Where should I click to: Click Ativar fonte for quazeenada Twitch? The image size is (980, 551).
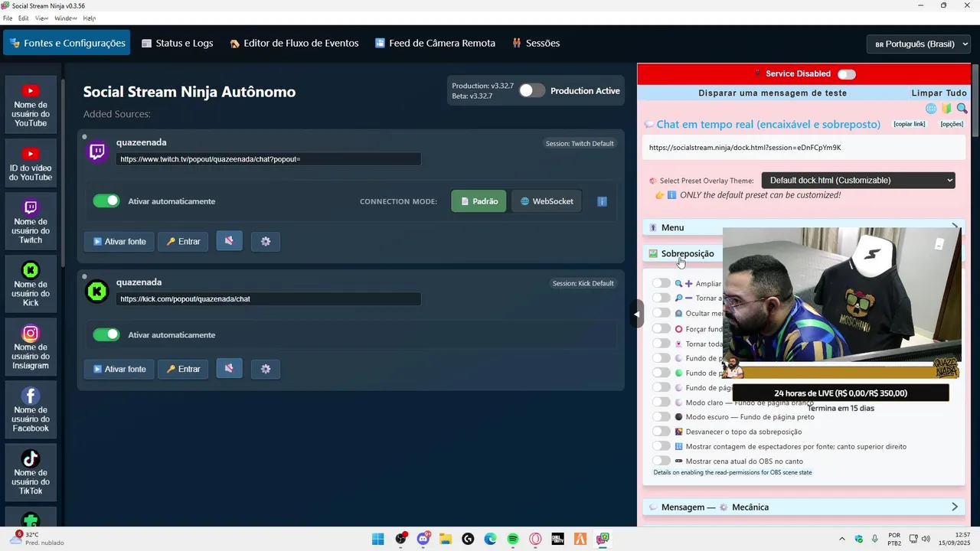pyautogui.click(x=119, y=242)
